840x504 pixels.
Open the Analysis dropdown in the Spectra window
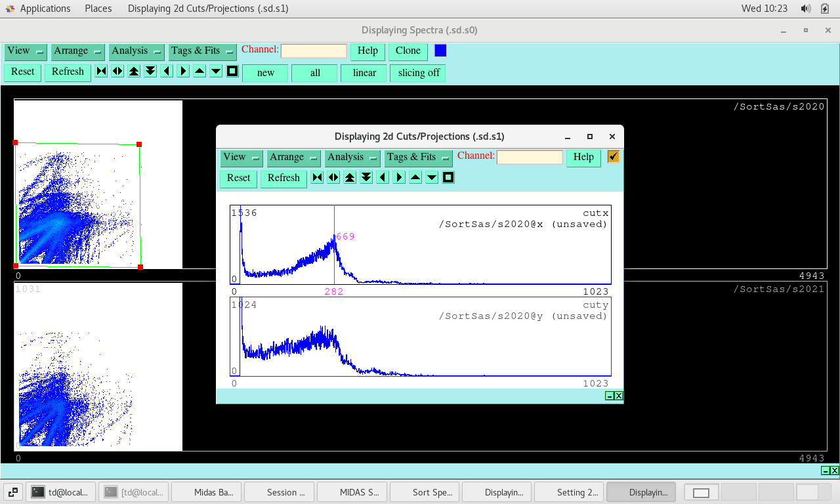click(136, 51)
